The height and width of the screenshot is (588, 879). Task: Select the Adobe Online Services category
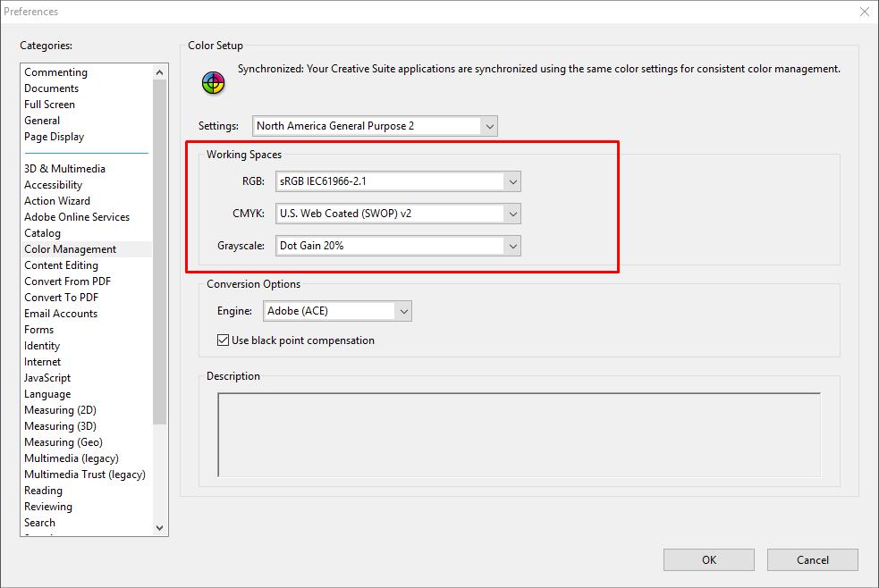coord(88,217)
